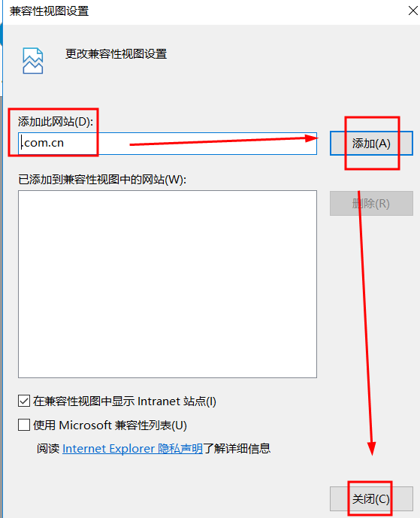420x518 pixels.
Task: Click the broken-page compatibility view icon
Action: tap(33, 61)
